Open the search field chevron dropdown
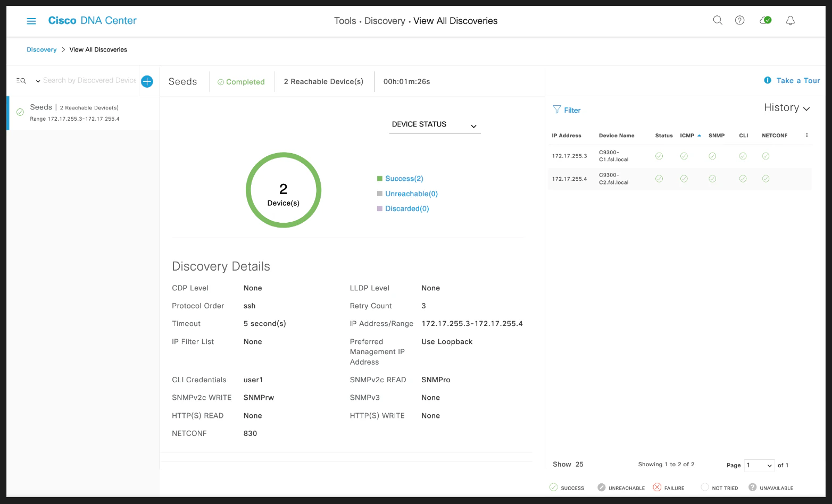832x504 pixels. 38,81
